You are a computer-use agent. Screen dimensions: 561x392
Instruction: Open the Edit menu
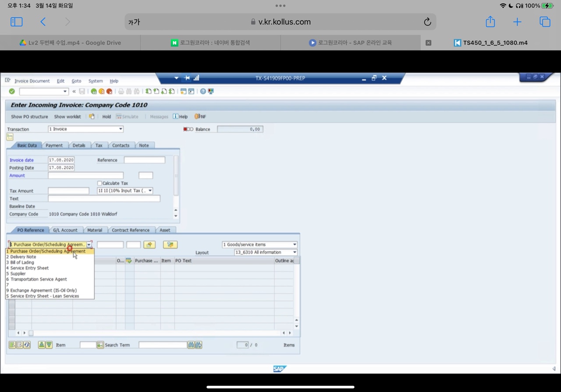pyautogui.click(x=60, y=81)
